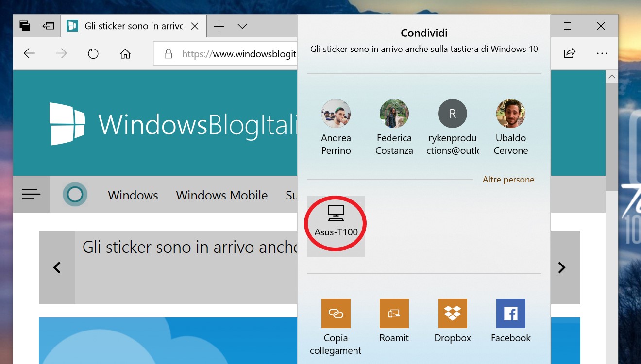
Task: Open Windows Mobile navigation item
Action: tap(222, 195)
